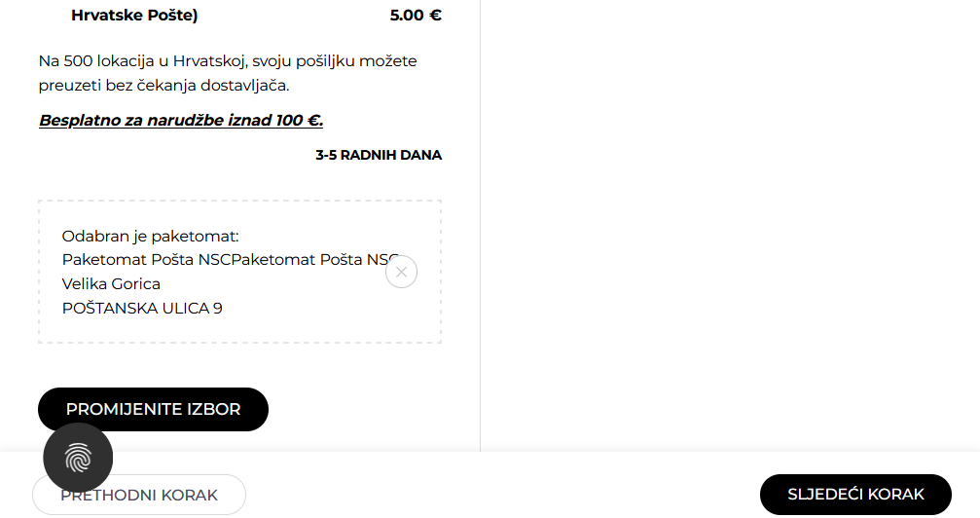
Task: Remove the selected paketomat with the X icon
Action: pyautogui.click(x=401, y=272)
